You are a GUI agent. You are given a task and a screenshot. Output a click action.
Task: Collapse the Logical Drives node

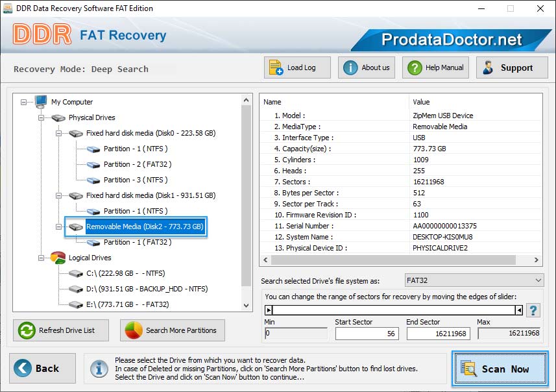click(41, 258)
